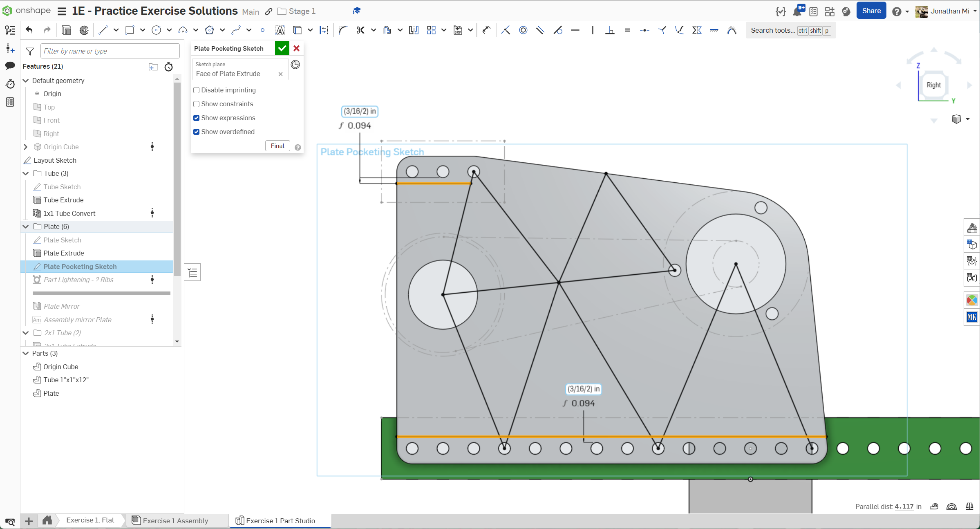Viewport: 980px width, 529px height.
Task: Click the Text tool icon
Action: coord(280,30)
